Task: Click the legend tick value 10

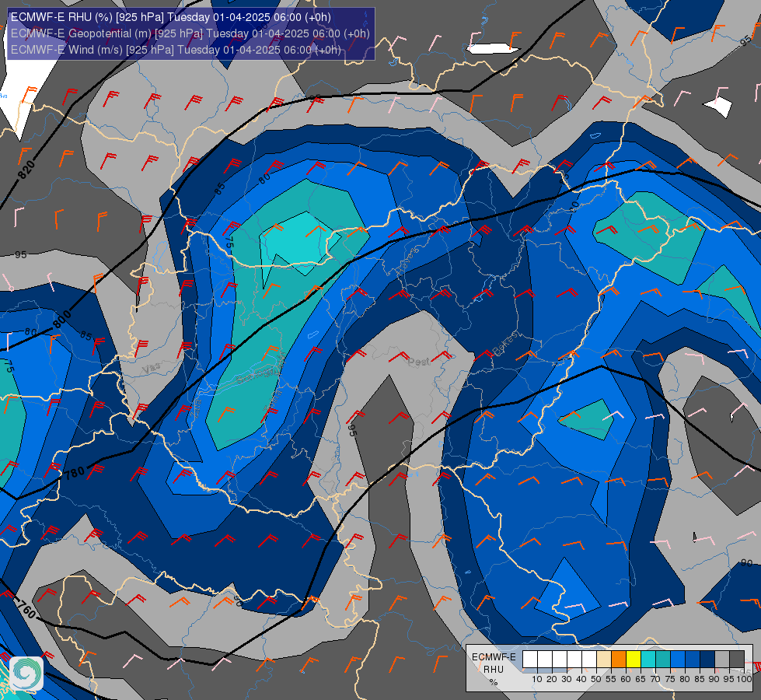Action: 537,679
